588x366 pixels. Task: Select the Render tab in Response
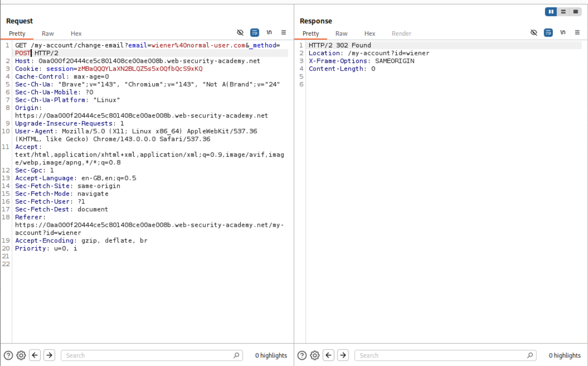[401, 33]
